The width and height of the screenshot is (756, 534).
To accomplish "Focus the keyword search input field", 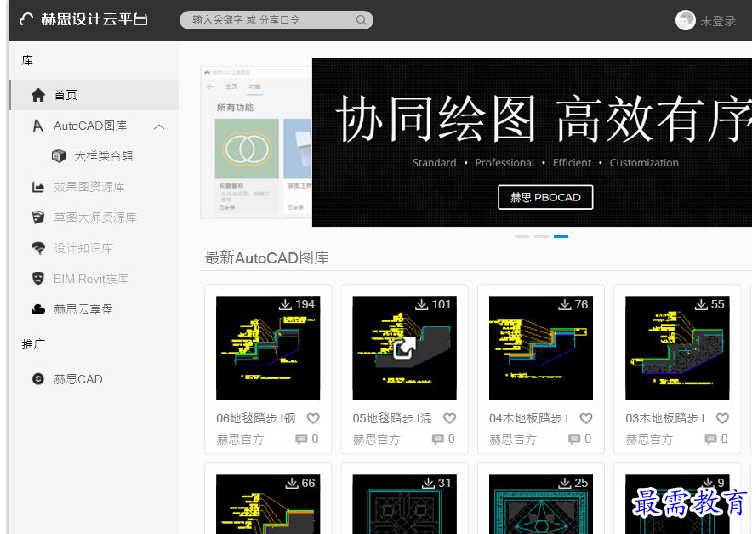I will coord(276,20).
